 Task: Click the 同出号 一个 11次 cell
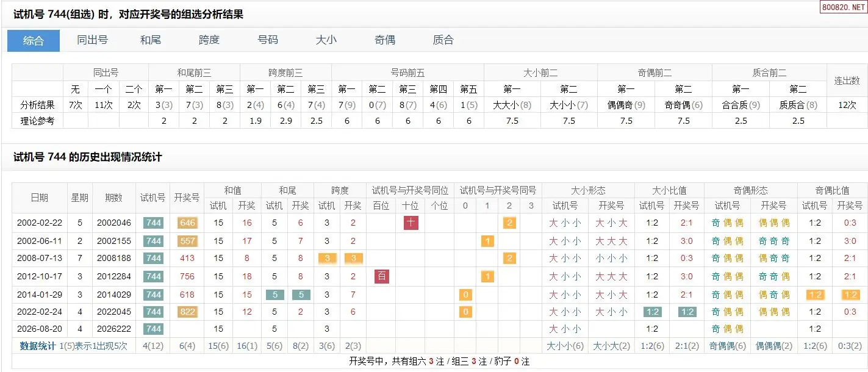(x=104, y=105)
